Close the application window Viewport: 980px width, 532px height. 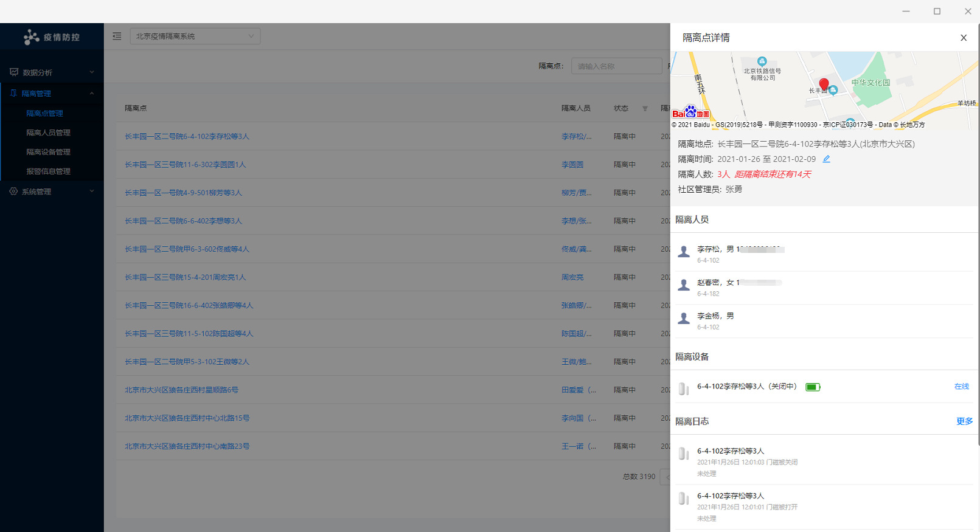(968, 11)
